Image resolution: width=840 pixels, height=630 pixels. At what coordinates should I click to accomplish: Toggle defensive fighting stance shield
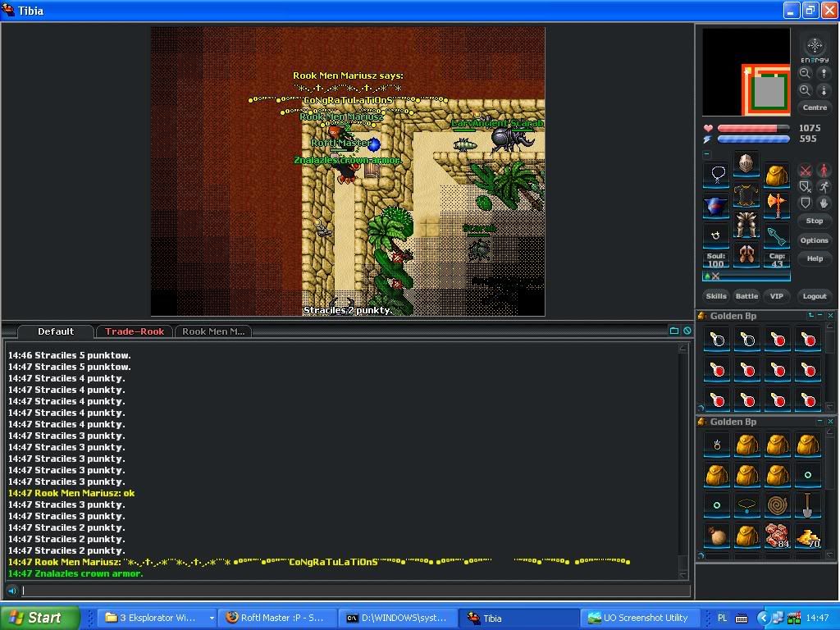[806, 203]
